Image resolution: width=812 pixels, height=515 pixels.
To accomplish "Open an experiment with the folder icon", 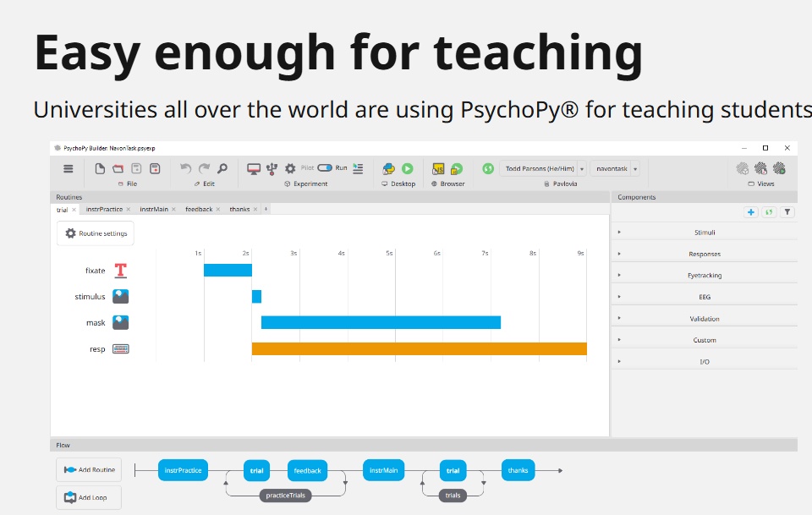I will [118, 168].
